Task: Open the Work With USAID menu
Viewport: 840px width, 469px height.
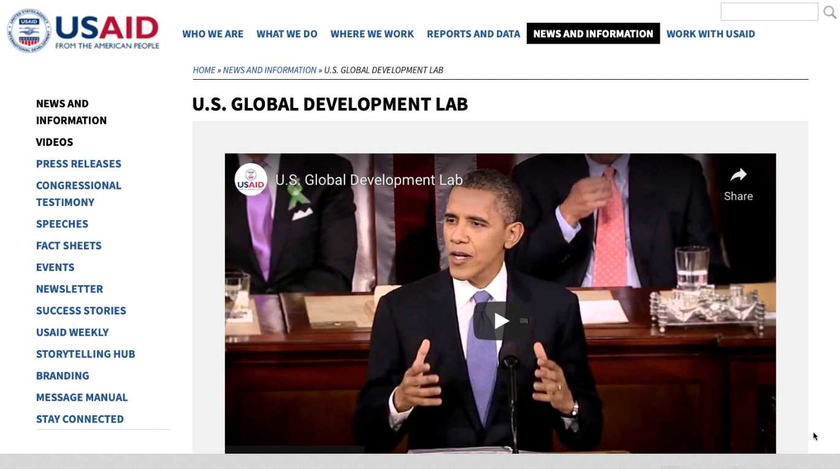Action: coord(710,34)
